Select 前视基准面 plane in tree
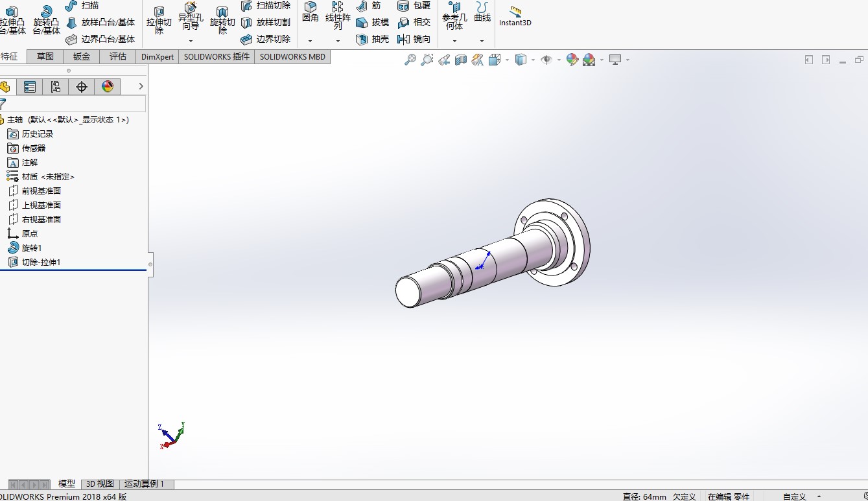This screenshot has width=868, height=501. (34, 191)
